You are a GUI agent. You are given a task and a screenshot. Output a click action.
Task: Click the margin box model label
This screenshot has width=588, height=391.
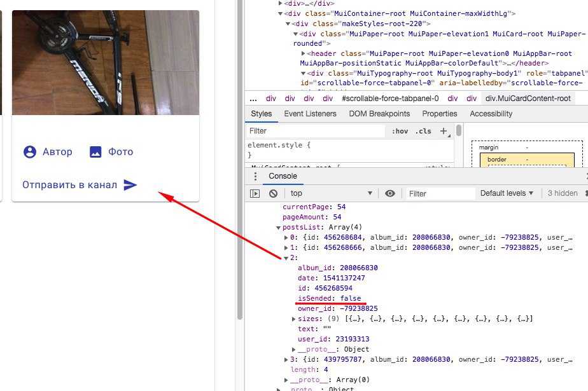point(488,147)
